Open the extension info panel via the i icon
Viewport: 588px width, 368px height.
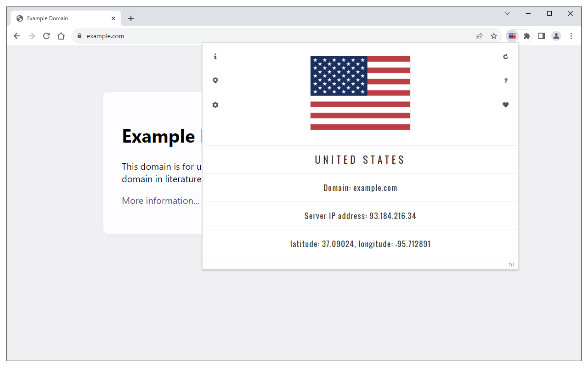pyautogui.click(x=215, y=56)
